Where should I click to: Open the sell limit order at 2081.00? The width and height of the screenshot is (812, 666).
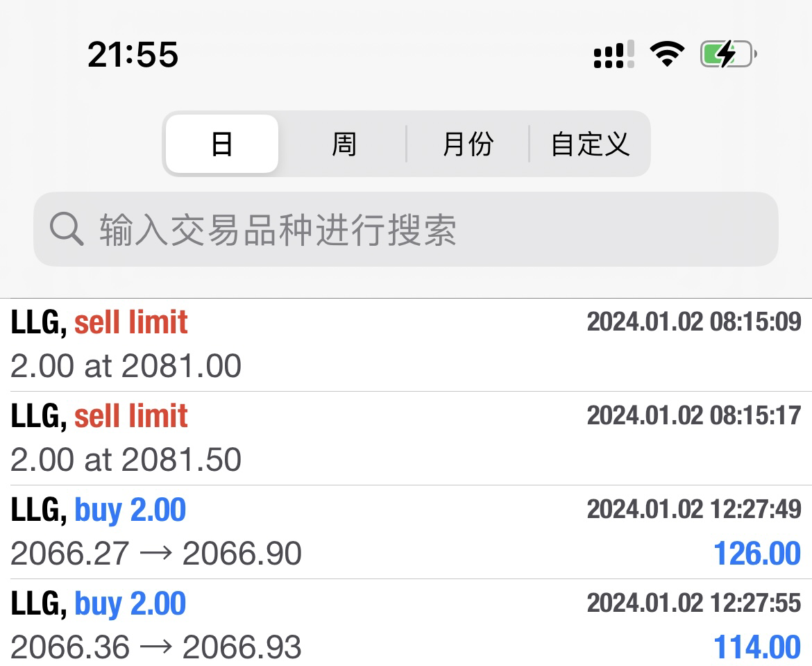(x=406, y=345)
